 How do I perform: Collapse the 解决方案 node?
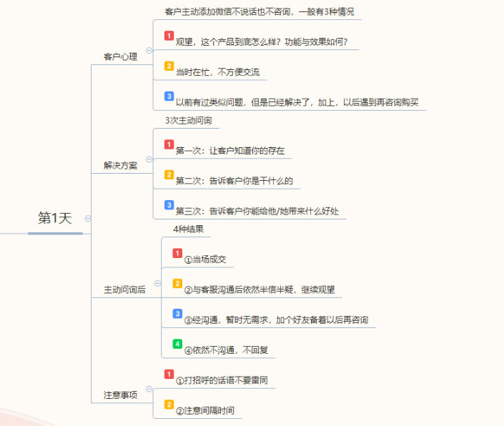tap(149, 159)
